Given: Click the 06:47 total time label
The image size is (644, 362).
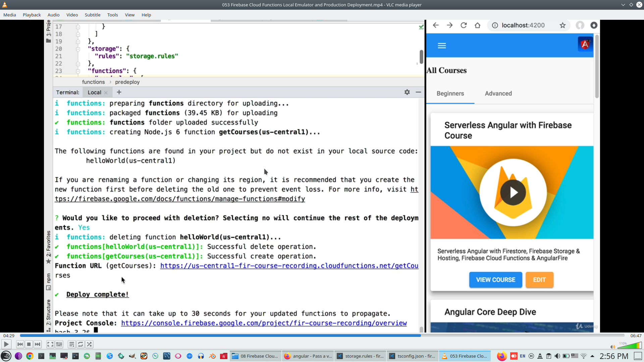Looking at the screenshot, I should tap(636, 336).
